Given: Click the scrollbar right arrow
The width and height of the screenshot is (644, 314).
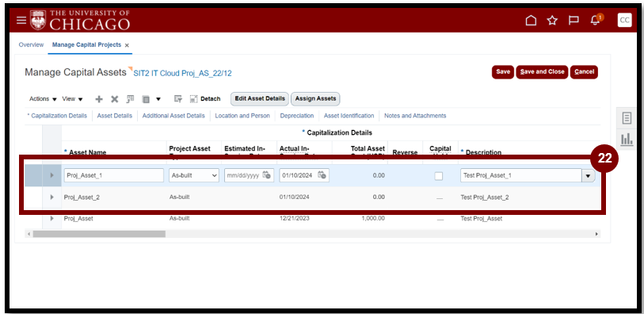Looking at the screenshot, I should pos(596,234).
